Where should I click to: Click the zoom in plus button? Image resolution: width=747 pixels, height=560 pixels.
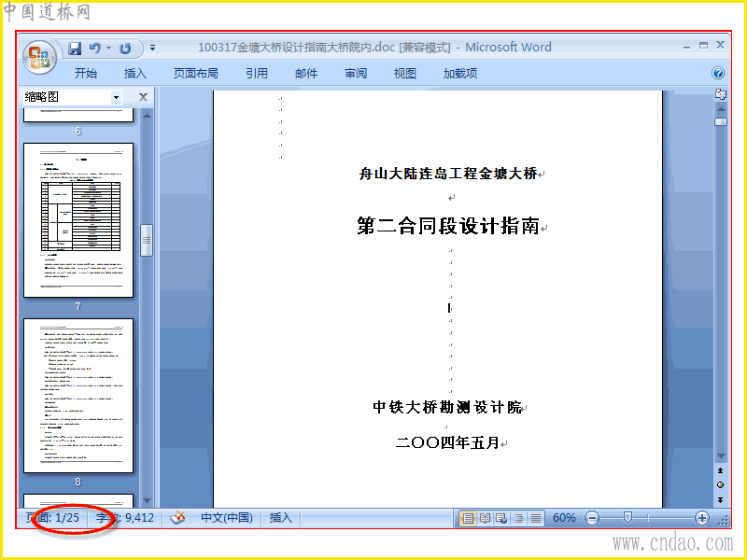[x=702, y=518]
